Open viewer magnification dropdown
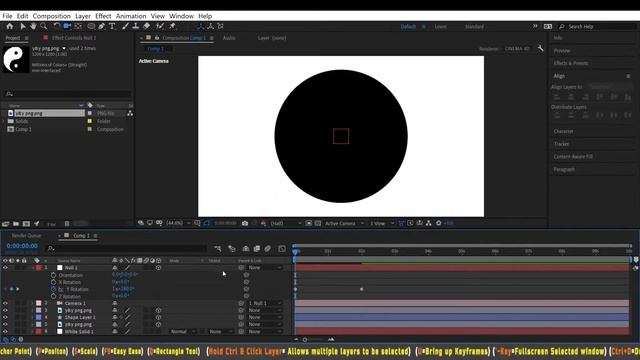 pyautogui.click(x=178, y=223)
